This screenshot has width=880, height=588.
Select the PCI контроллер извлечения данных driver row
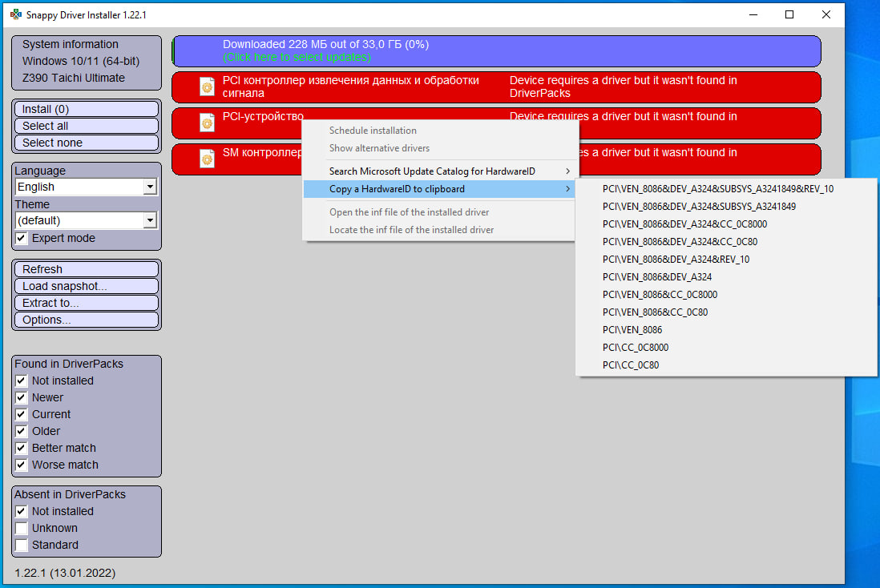497,87
